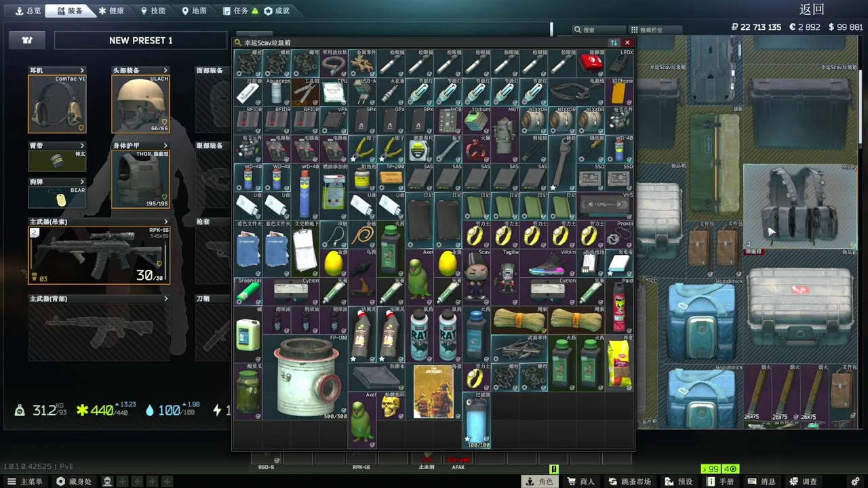This screenshot has height=488, width=868.
Task: Open the 健康 health tab
Action: [x=111, y=11]
